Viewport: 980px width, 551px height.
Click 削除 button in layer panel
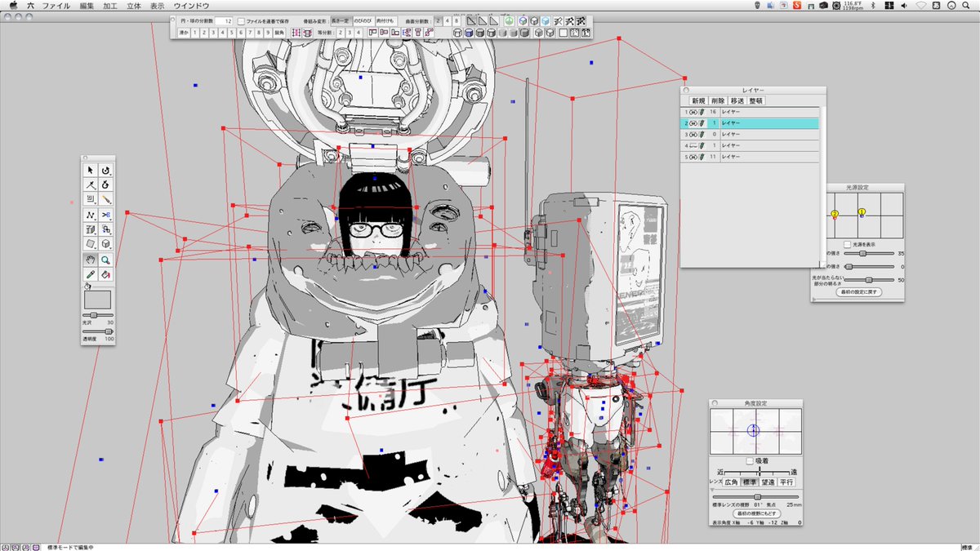717,100
